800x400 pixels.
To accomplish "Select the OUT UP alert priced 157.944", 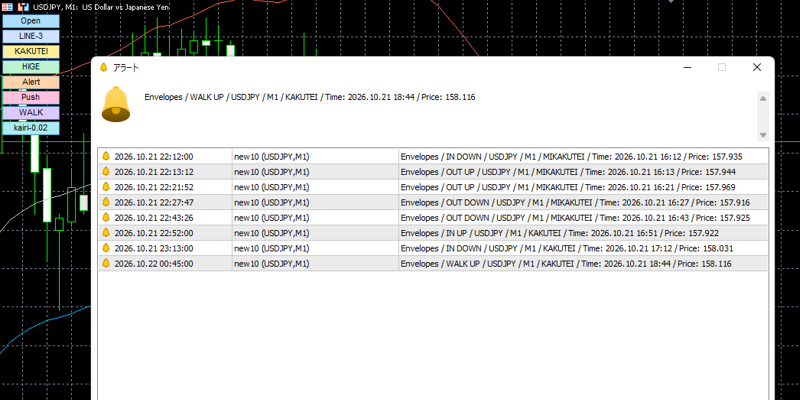I will (x=568, y=172).
